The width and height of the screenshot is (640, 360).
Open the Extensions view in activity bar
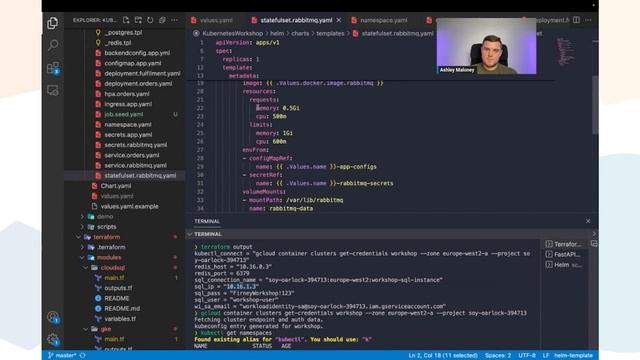pyautogui.click(x=53, y=68)
